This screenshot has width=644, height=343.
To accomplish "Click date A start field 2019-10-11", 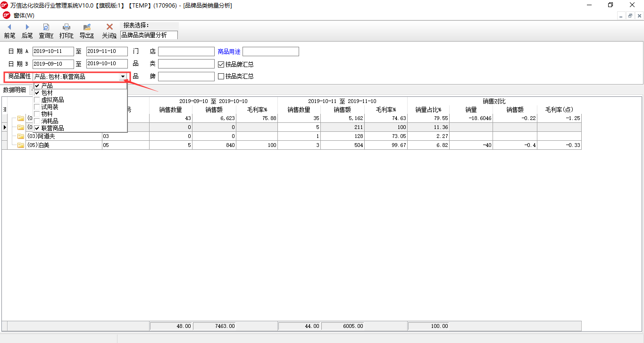I will pos(53,51).
